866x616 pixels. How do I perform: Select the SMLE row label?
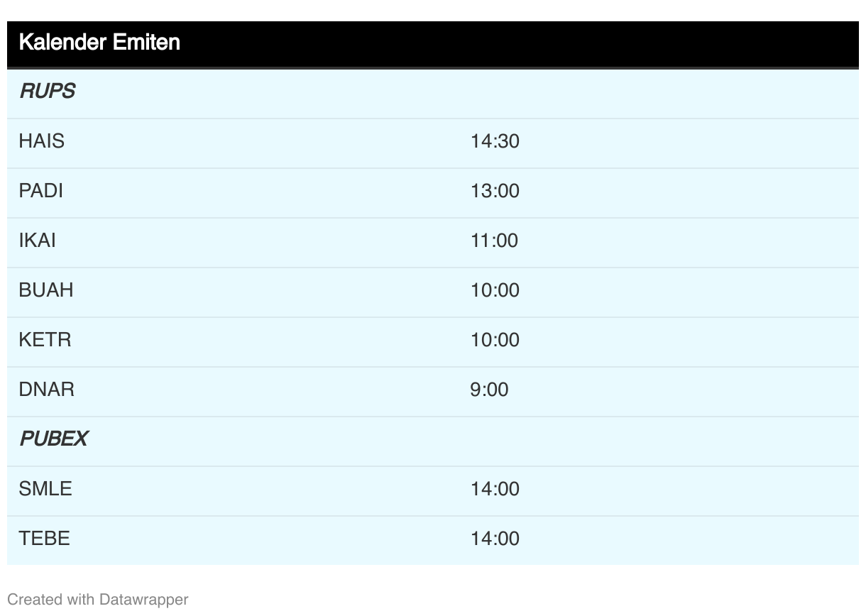click(45, 489)
